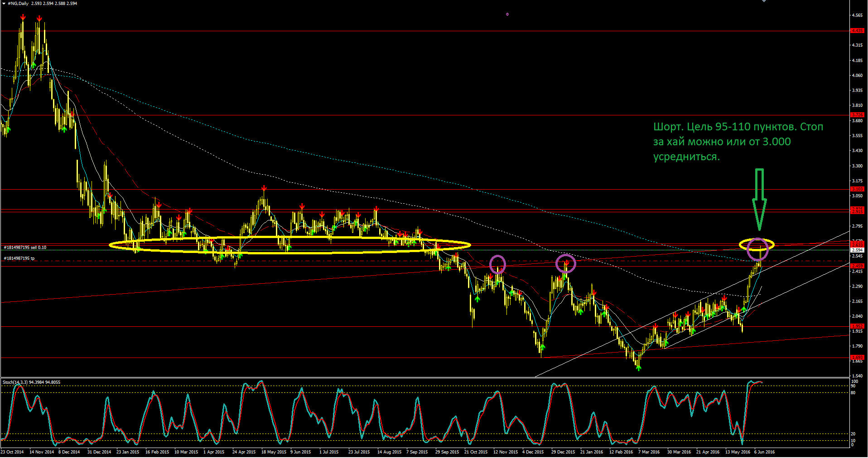Image resolution: width=868 pixels, height=458 pixels.
Task: Click price axis value 2.040
Action: [x=857, y=316]
